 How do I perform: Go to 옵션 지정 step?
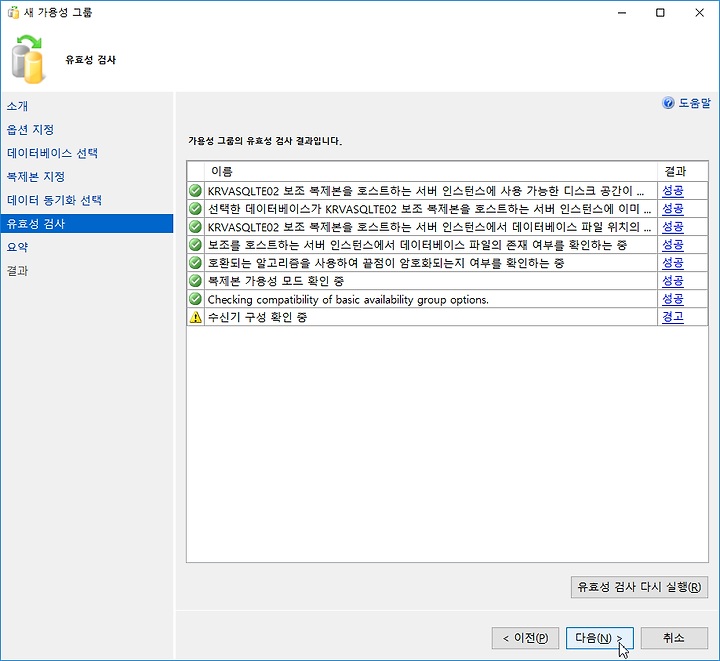coord(30,129)
